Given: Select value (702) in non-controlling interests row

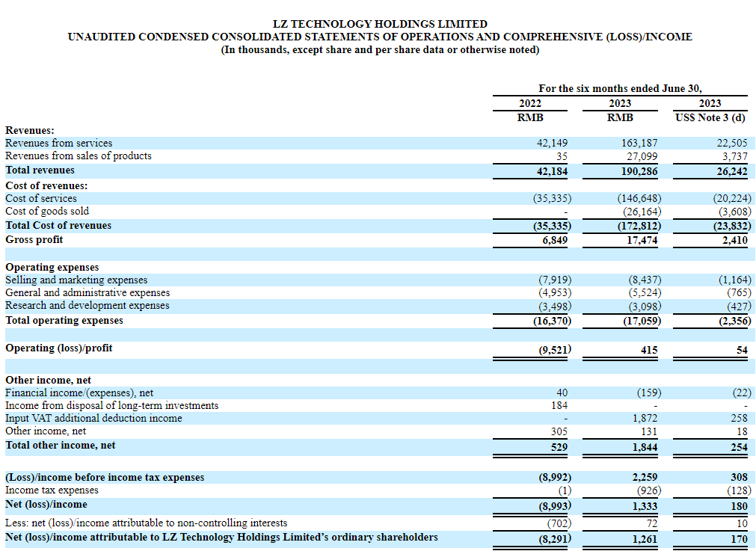Looking at the screenshot, I should click(x=559, y=523).
